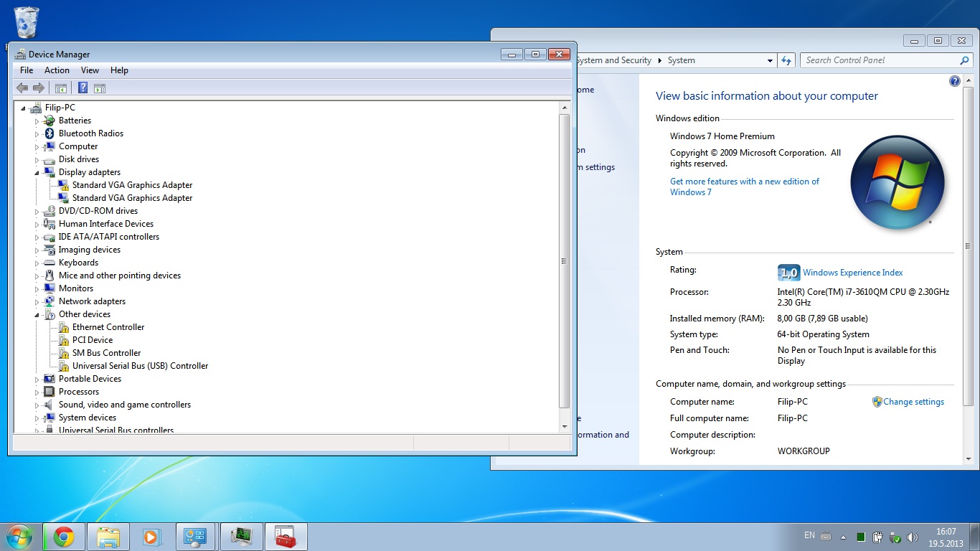Select the Human Interface Devices tree item

coord(106,224)
